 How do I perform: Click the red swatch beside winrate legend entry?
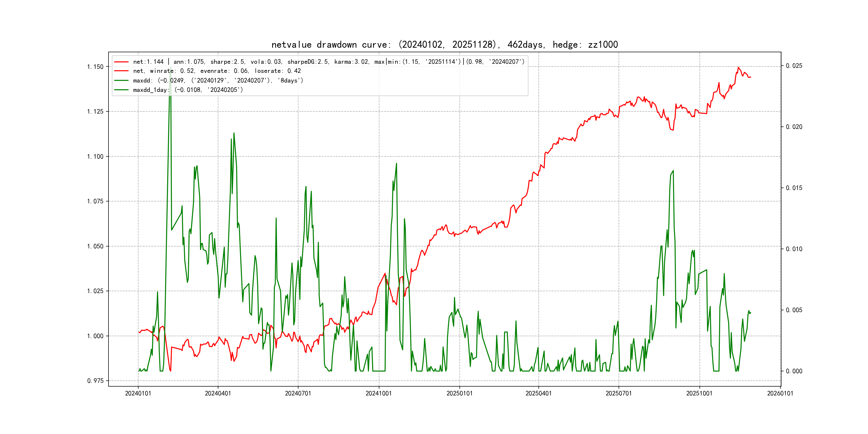point(121,71)
